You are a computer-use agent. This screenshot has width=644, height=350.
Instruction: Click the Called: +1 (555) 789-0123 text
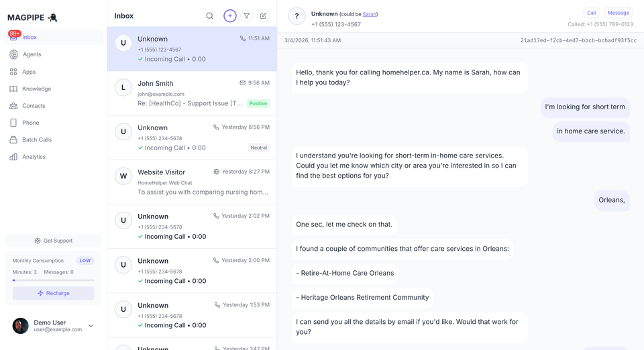pyautogui.click(x=600, y=24)
